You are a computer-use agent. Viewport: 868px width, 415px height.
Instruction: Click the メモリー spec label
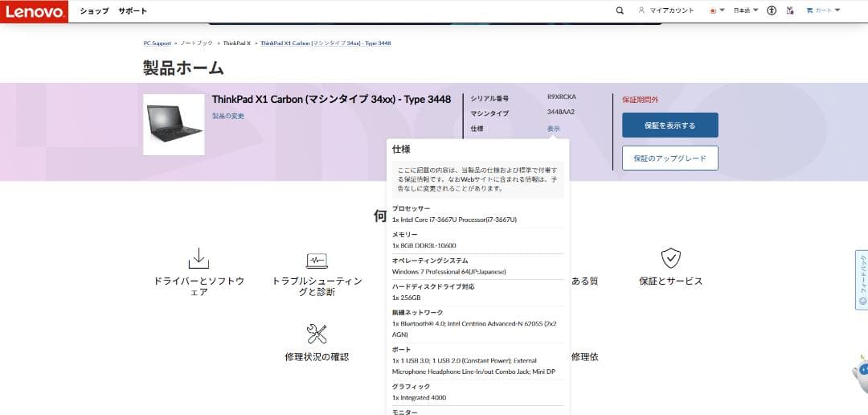(x=404, y=234)
